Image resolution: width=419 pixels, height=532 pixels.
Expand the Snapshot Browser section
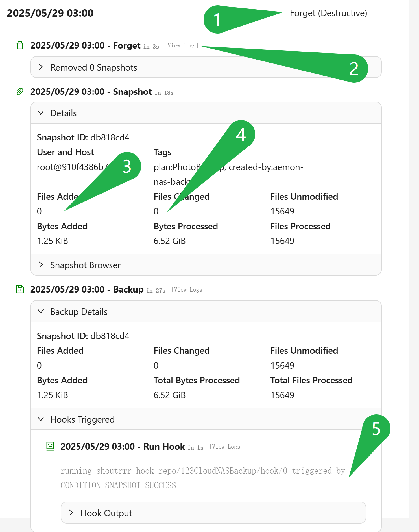point(206,265)
